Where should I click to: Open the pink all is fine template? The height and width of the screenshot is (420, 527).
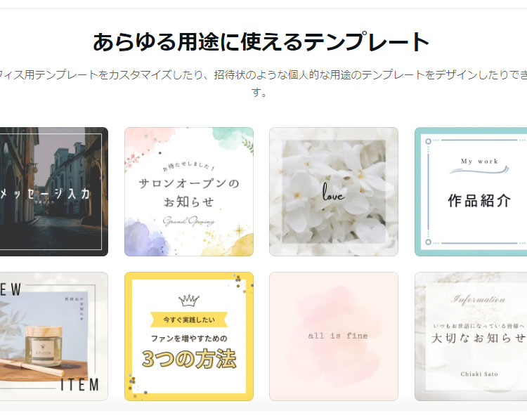click(334, 336)
